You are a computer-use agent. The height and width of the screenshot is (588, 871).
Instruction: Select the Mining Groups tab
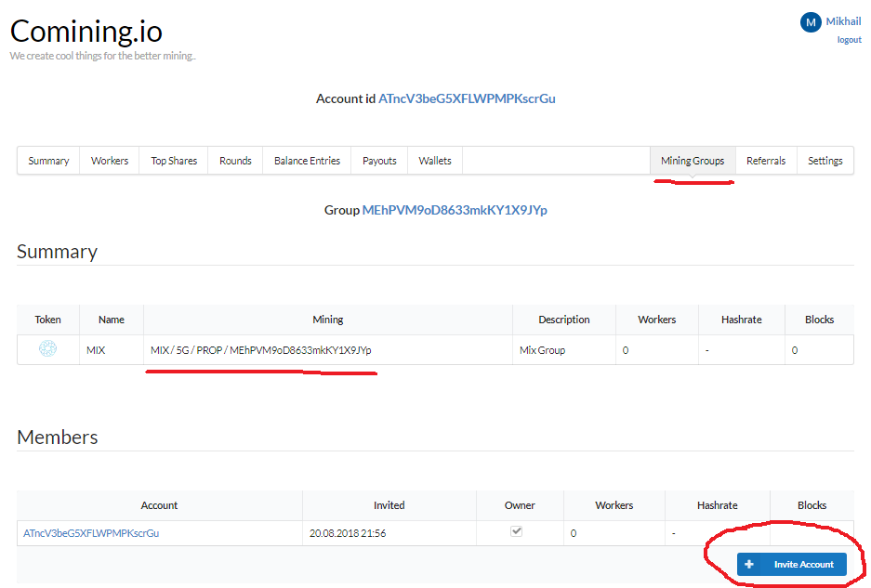click(x=693, y=161)
